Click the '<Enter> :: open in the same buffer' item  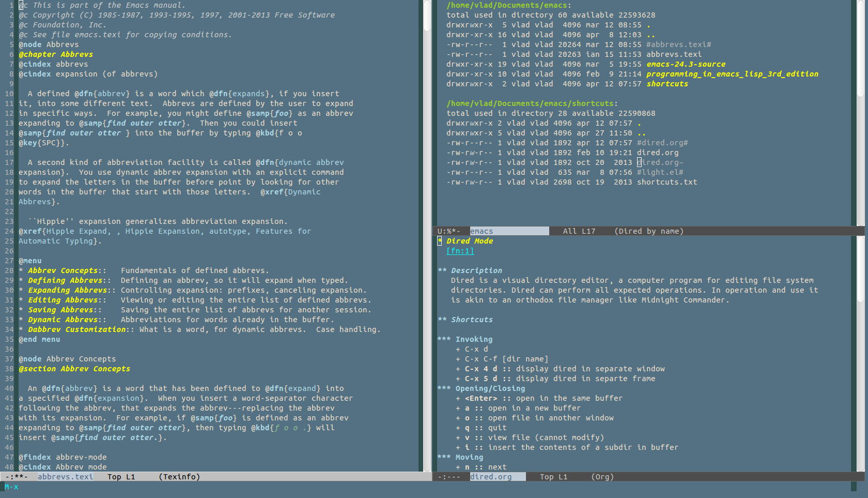(539, 398)
